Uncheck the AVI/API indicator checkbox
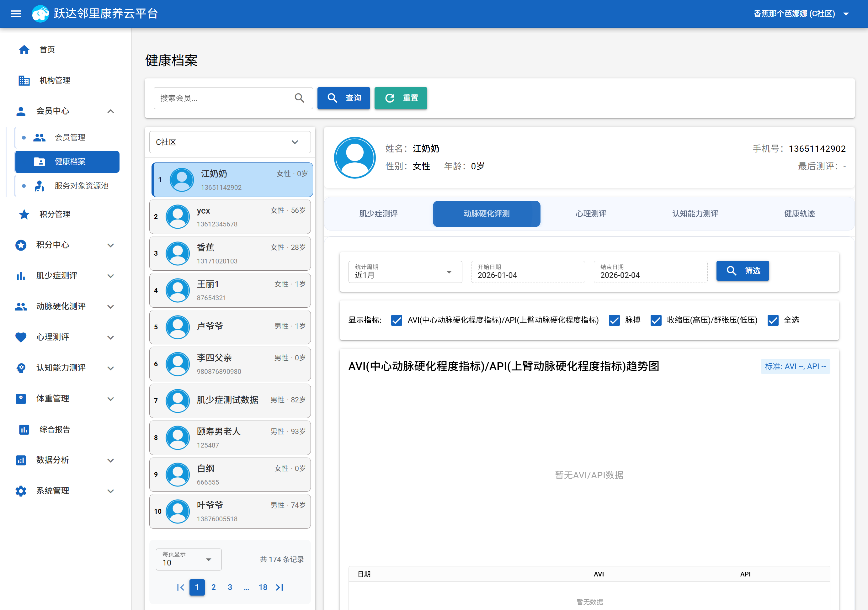This screenshot has height=610, width=868. pos(397,321)
